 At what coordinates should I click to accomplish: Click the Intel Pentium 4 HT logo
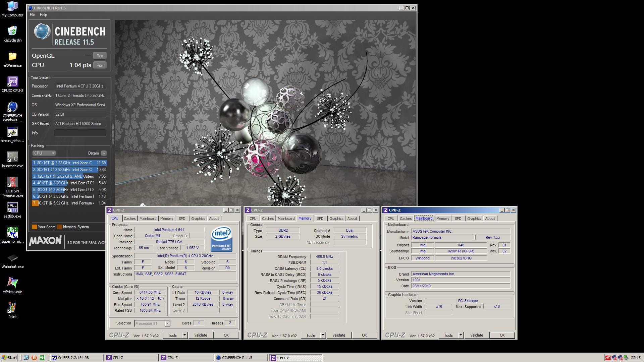click(x=221, y=239)
